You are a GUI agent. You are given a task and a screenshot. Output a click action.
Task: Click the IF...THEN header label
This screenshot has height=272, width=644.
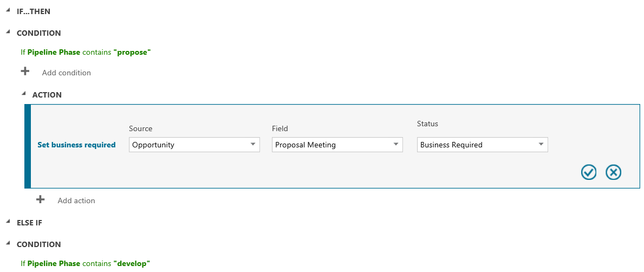pyautogui.click(x=34, y=11)
